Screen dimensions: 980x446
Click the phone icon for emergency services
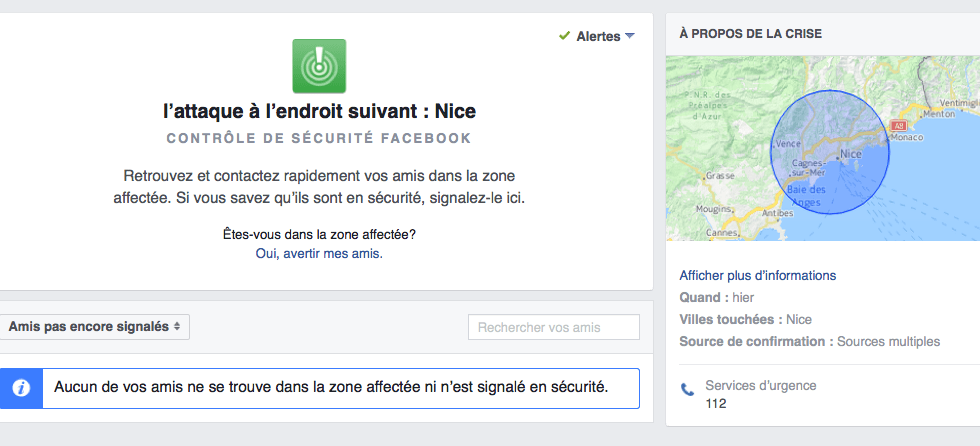coord(687,390)
